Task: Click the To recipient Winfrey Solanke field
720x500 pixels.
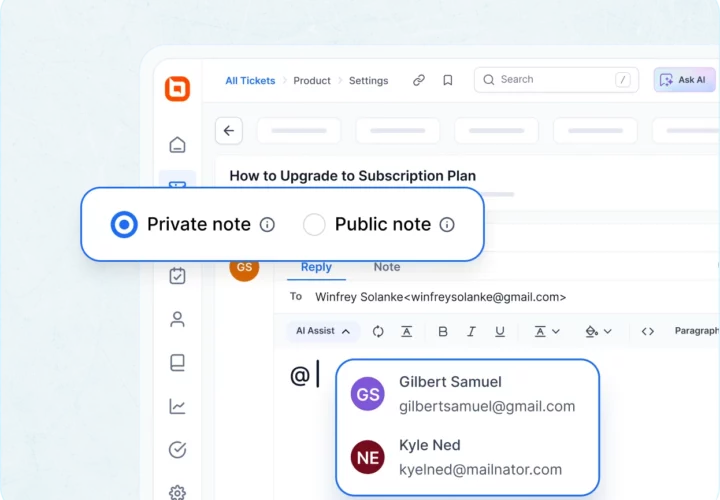Action: pos(440,297)
